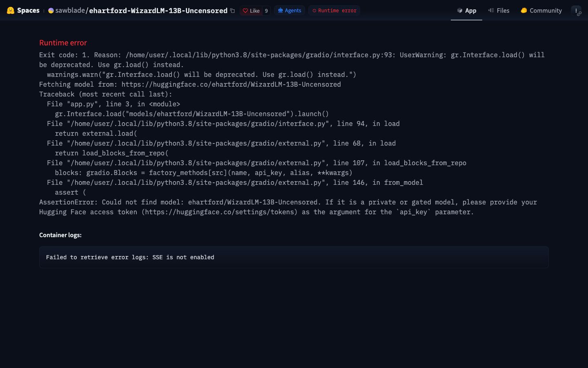Screen dimensions: 588x368
Task: Click the 'assert (' code line
Action: 70,193
